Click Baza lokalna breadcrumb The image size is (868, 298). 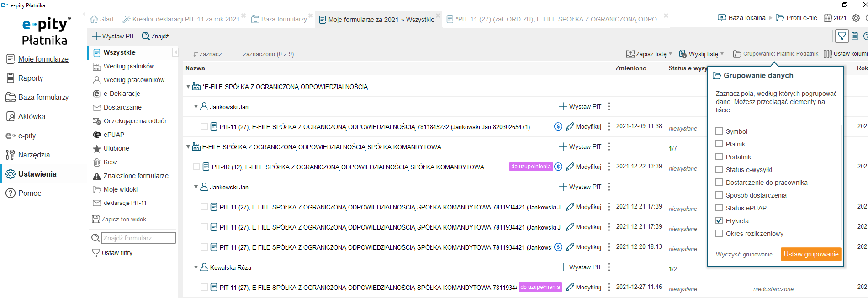point(741,18)
